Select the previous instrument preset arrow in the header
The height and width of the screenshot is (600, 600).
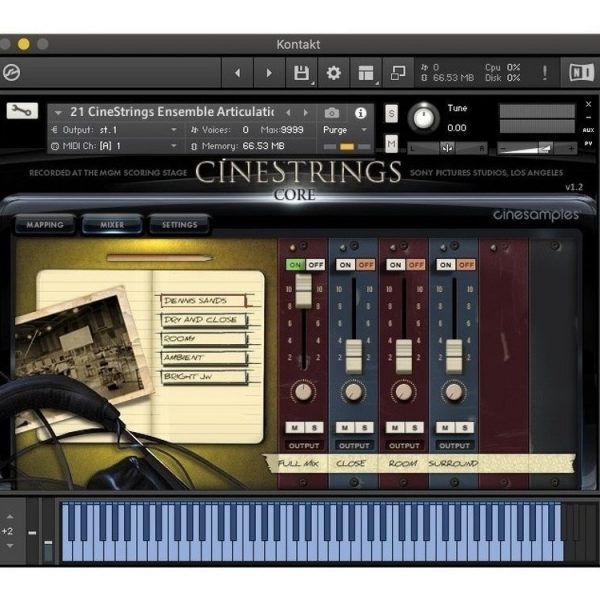coord(288,112)
